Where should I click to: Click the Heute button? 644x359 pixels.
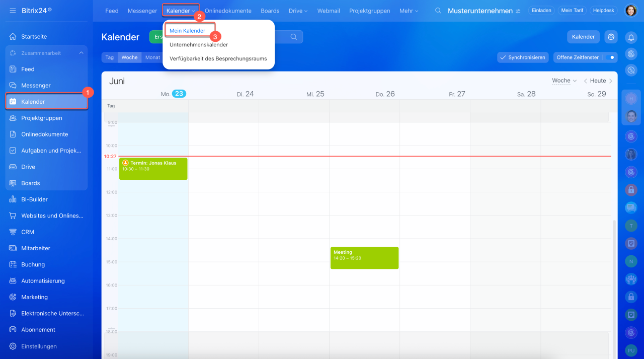point(598,81)
